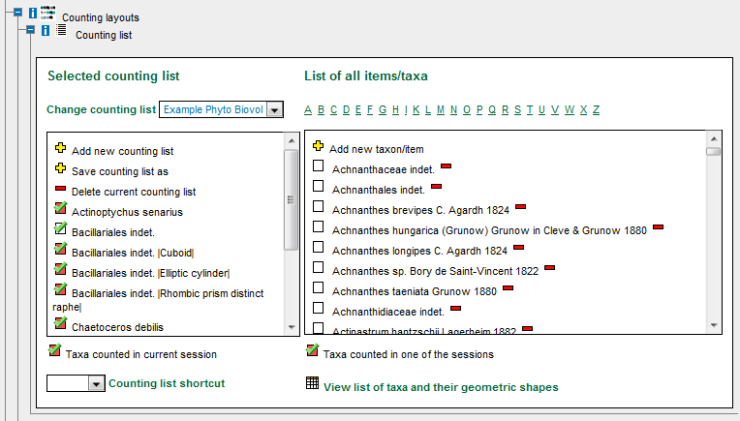Check the Achnanthaceae indet. checkbox

(x=319, y=166)
